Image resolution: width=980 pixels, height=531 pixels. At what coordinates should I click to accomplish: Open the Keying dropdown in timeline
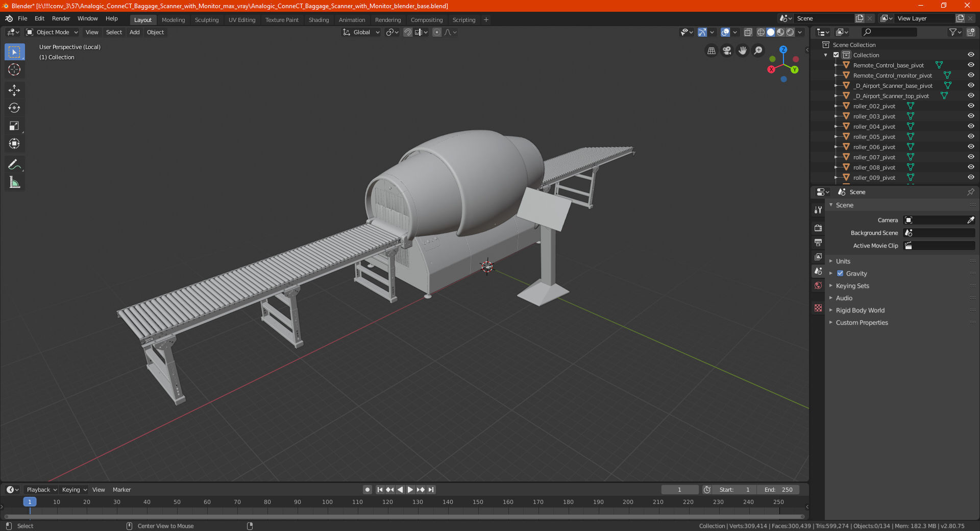(74, 490)
